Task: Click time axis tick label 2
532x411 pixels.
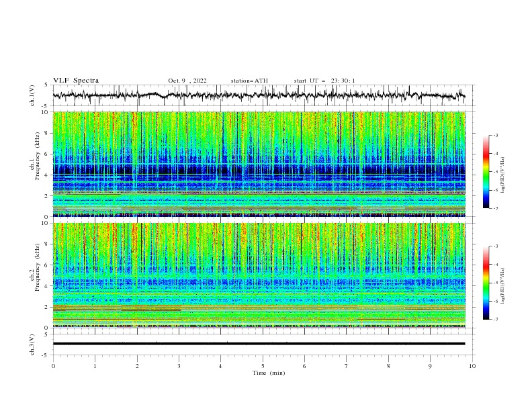Action: coord(137,366)
